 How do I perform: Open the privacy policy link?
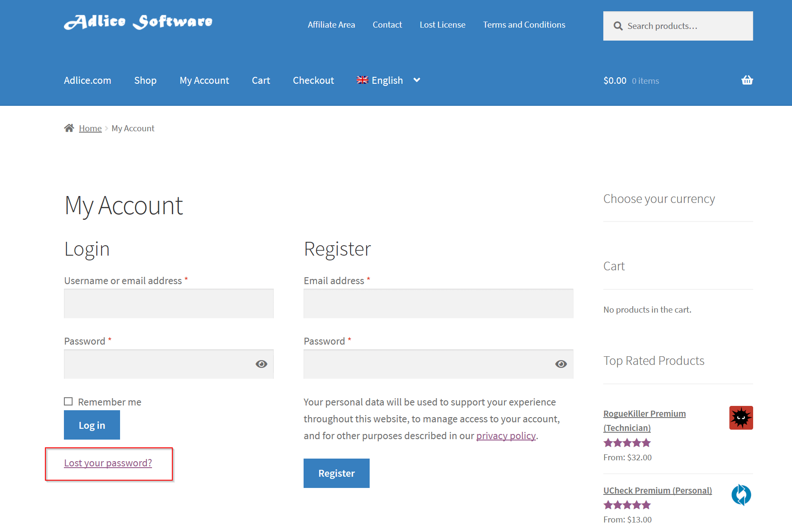tap(506, 436)
